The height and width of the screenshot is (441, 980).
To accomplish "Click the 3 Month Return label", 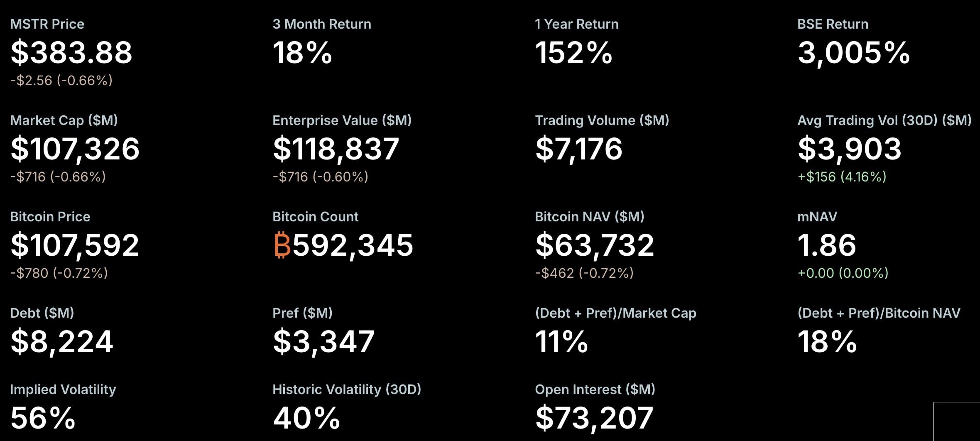I will point(322,24).
